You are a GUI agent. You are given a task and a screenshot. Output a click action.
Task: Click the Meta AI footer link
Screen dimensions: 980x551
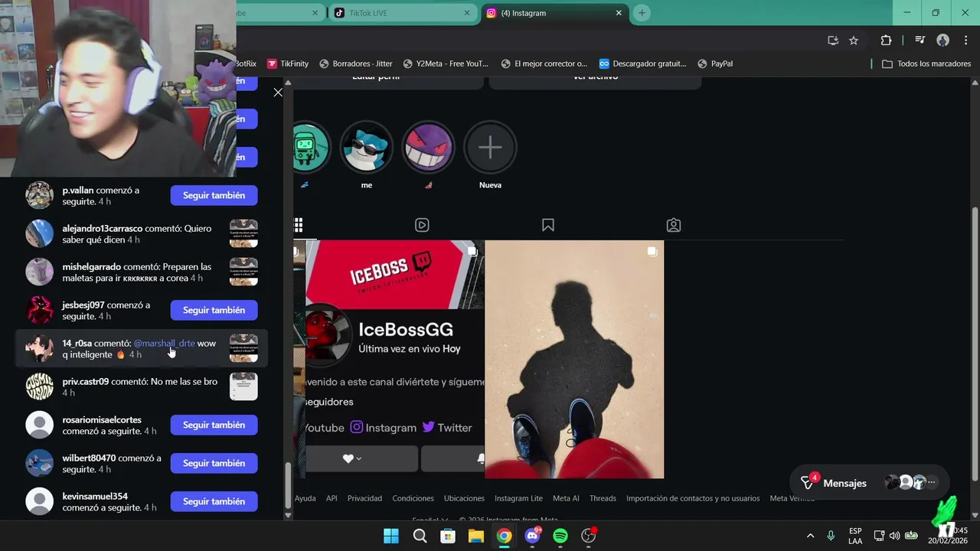pos(566,498)
